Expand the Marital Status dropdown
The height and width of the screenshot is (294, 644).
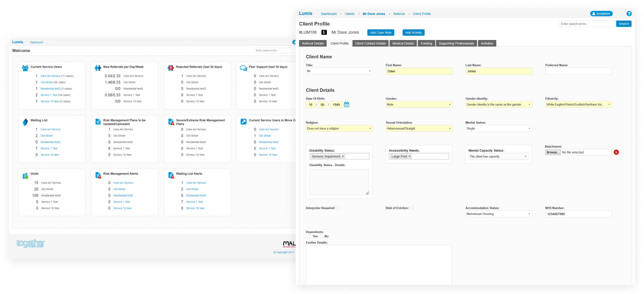tap(499, 128)
